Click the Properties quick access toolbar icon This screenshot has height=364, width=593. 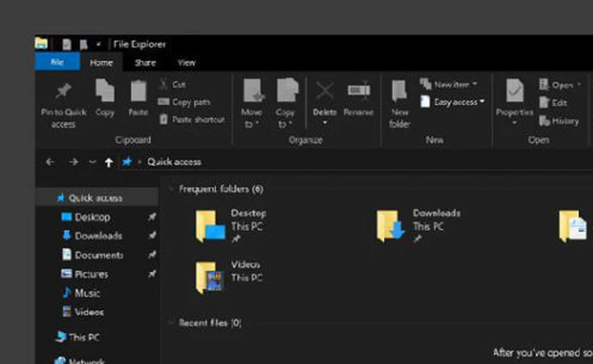pos(67,45)
